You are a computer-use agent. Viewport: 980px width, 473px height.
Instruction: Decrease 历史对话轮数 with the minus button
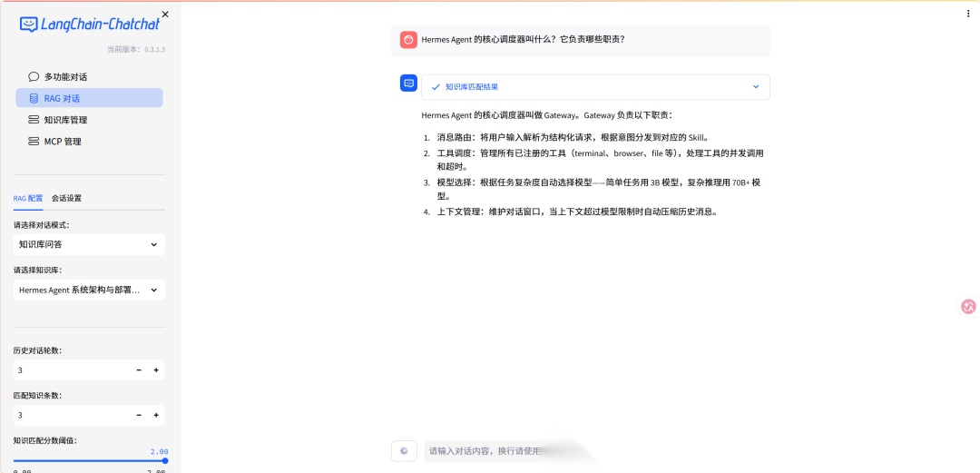(x=139, y=370)
